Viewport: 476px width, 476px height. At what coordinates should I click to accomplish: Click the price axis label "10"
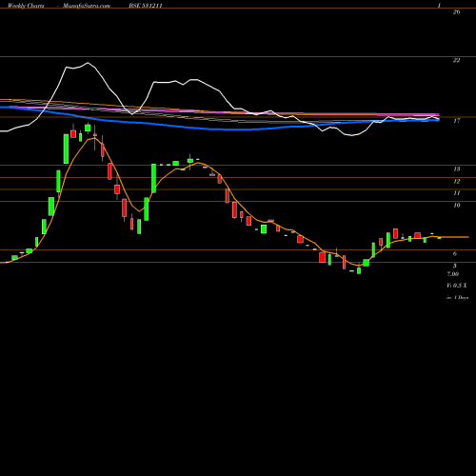point(456,206)
